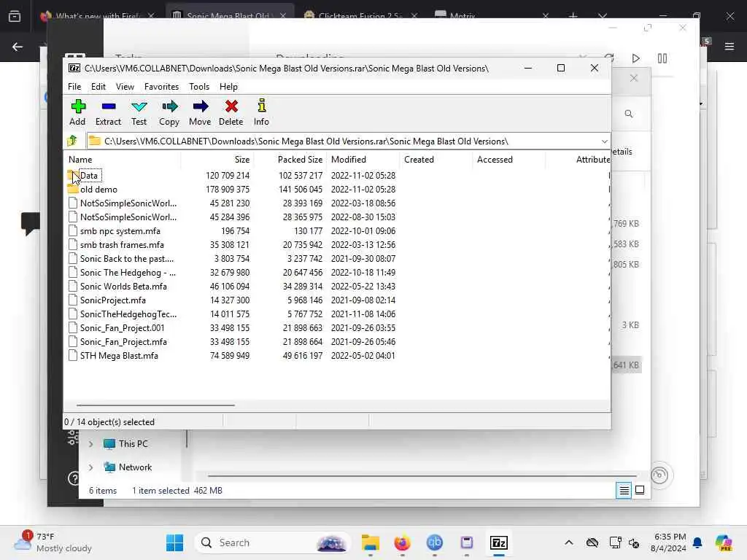This screenshot has width=747, height=560.
Task: Open the Favorites menu
Action: [161, 87]
